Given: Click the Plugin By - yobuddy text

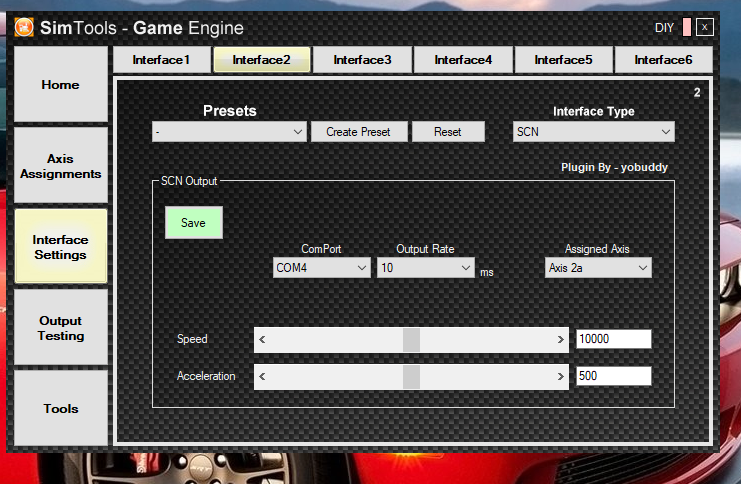Looking at the screenshot, I should tap(614, 167).
